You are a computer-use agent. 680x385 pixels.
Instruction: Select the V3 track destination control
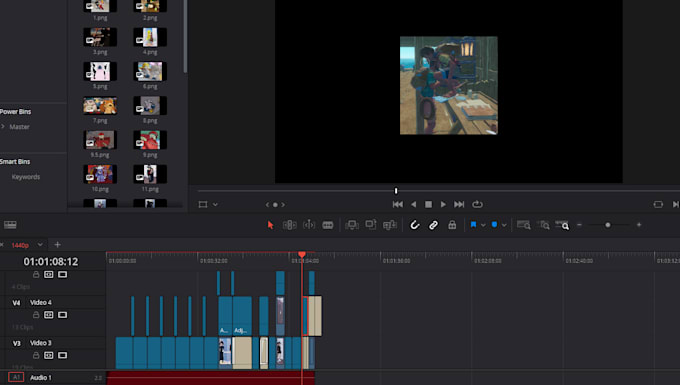click(x=16, y=343)
